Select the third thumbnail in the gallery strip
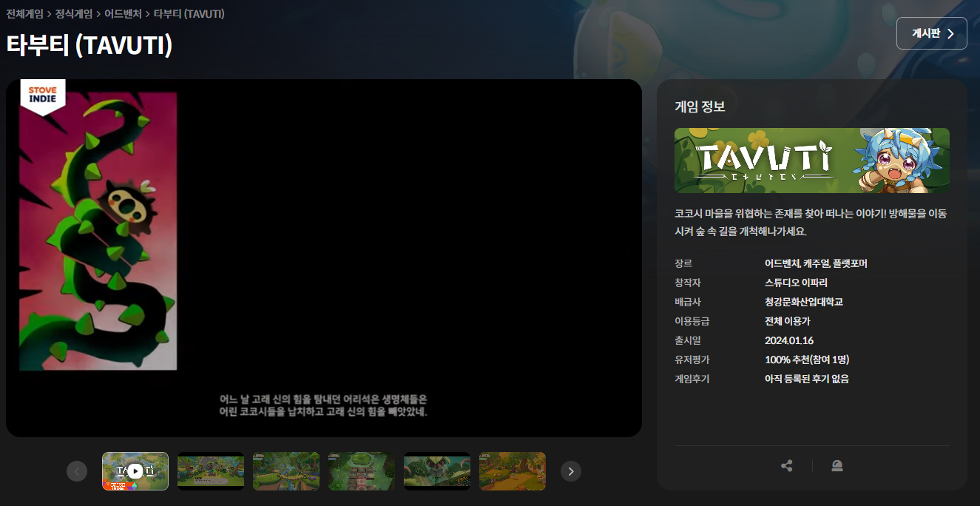This screenshot has width=980, height=506. click(x=286, y=471)
